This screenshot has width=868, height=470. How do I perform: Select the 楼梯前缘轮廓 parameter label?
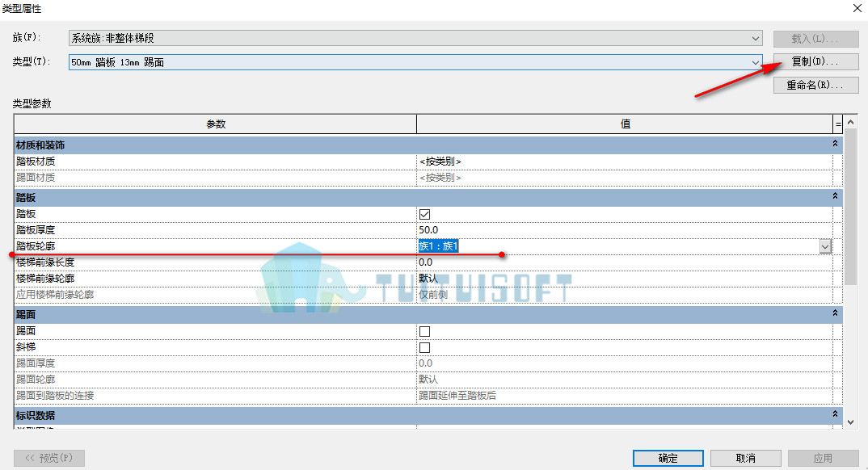(45, 278)
